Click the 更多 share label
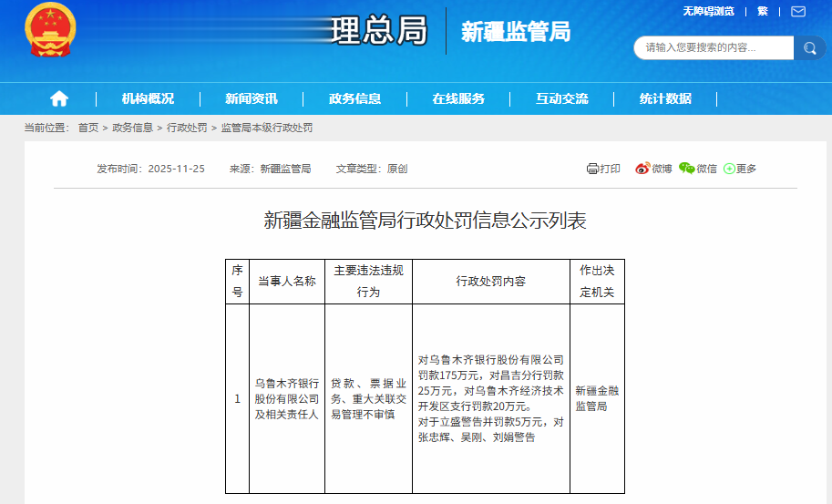 point(746,169)
